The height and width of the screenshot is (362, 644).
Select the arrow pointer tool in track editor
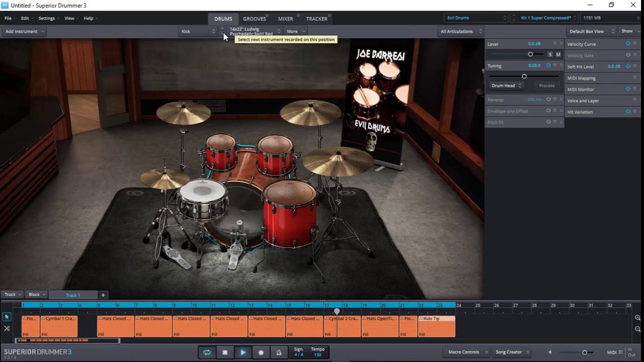click(x=7, y=317)
